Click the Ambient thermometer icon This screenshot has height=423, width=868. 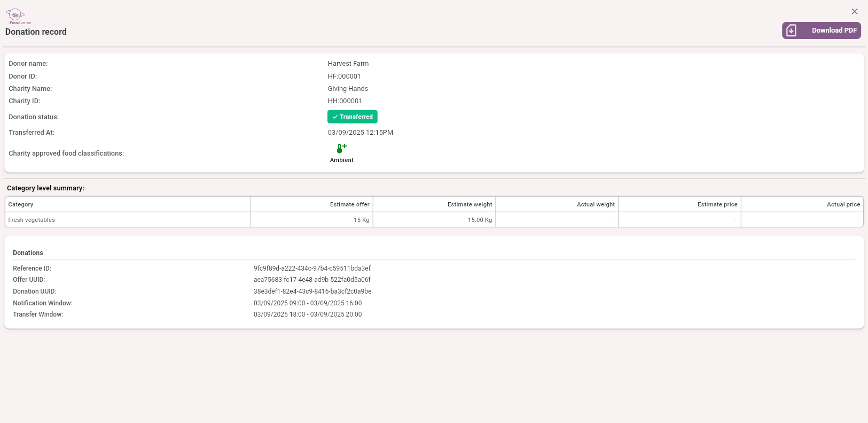(341, 148)
